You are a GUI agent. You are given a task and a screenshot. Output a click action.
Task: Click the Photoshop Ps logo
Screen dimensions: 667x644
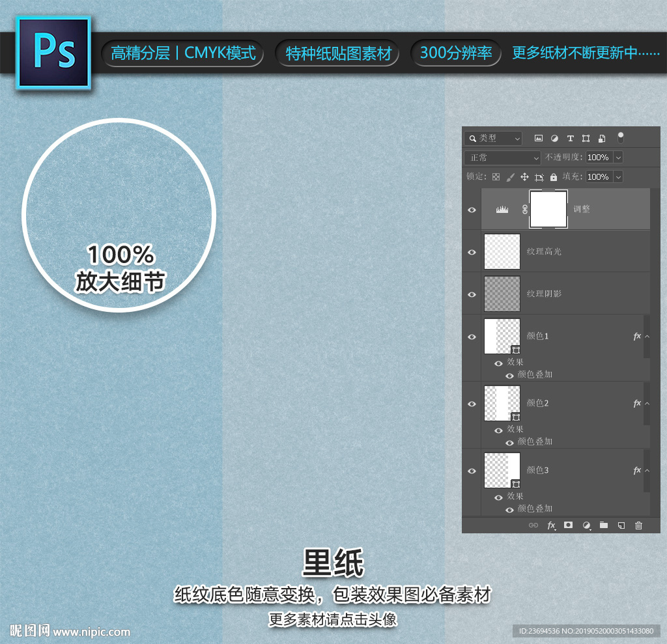click(x=53, y=53)
